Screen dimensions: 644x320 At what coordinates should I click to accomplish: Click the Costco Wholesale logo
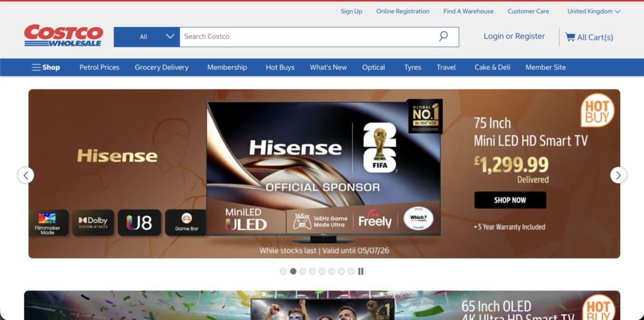tap(64, 35)
